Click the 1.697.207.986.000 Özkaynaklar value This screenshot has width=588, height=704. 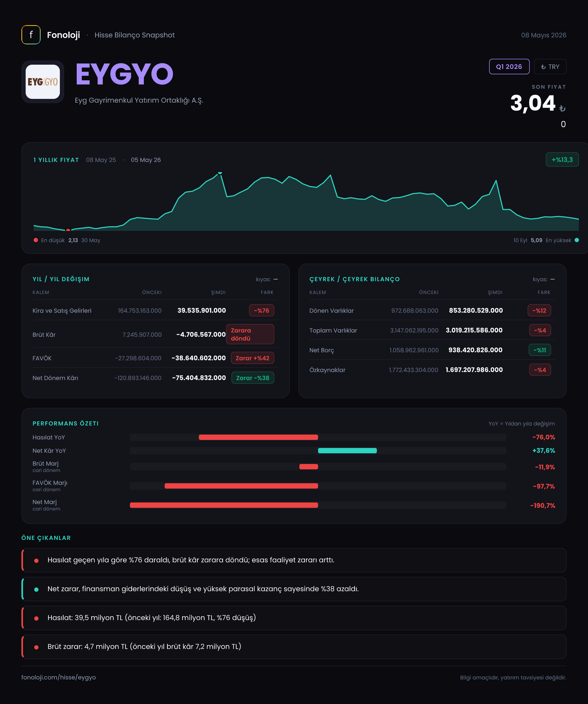pyautogui.click(x=474, y=370)
